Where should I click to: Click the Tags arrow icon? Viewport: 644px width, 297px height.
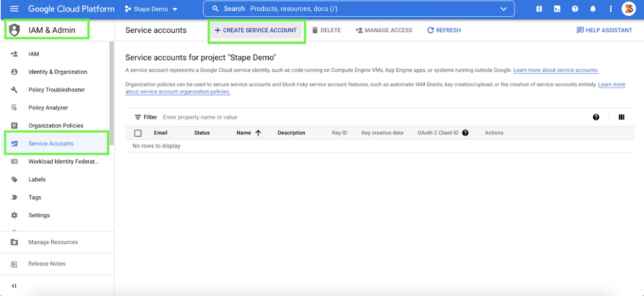pyautogui.click(x=14, y=197)
